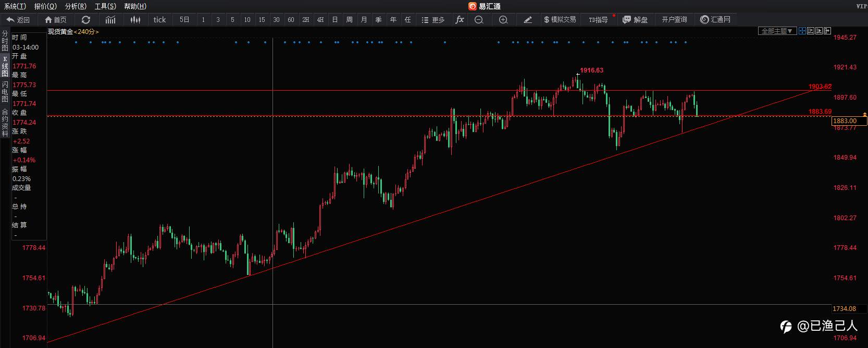Switch to the tick chart period
Screen dimensions: 868x348
[x=159, y=19]
